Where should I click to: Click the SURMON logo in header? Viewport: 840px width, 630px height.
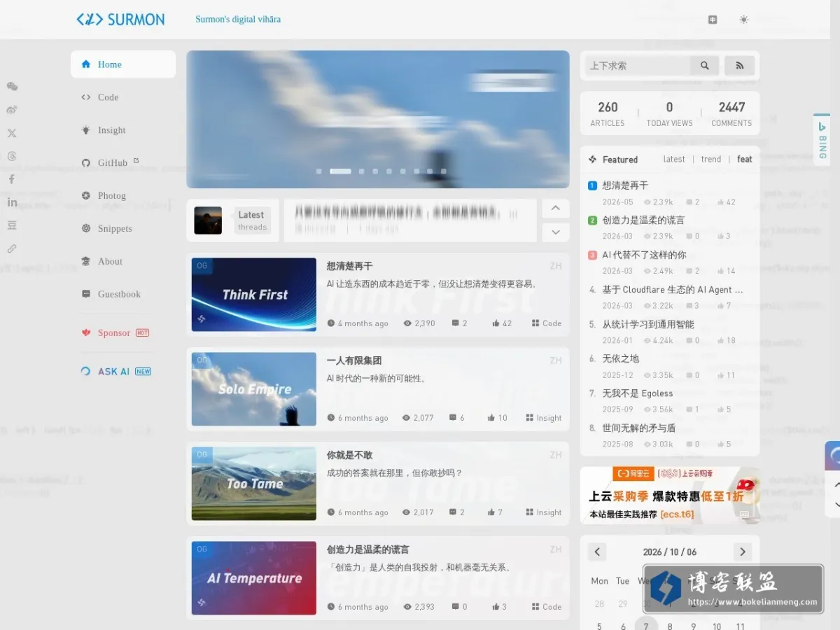coord(120,20)
